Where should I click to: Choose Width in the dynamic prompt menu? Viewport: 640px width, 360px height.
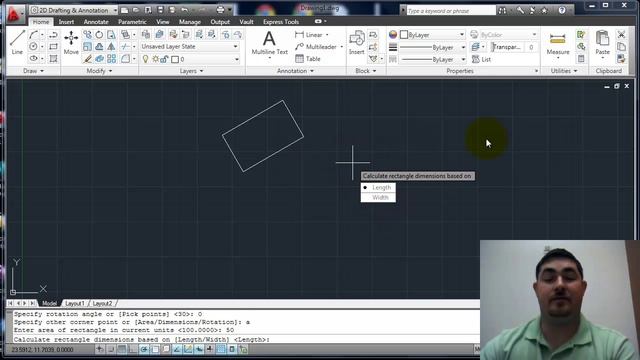click(378, 198)
